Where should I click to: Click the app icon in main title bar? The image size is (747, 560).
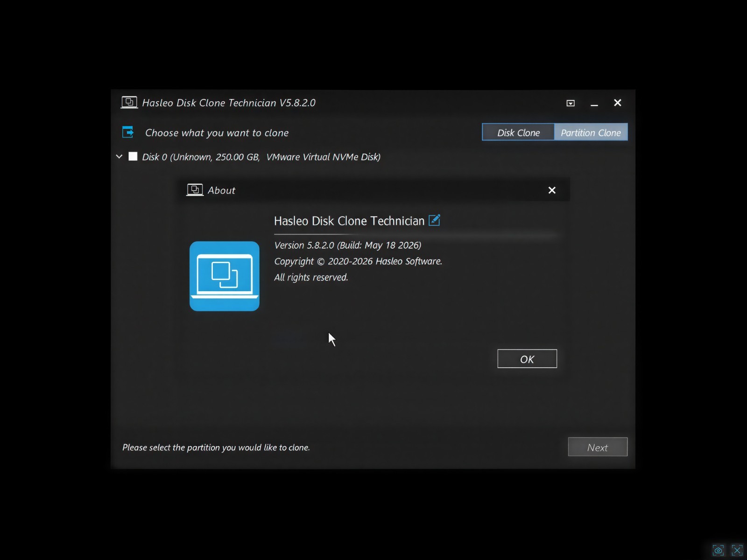(x=129, y=102)
